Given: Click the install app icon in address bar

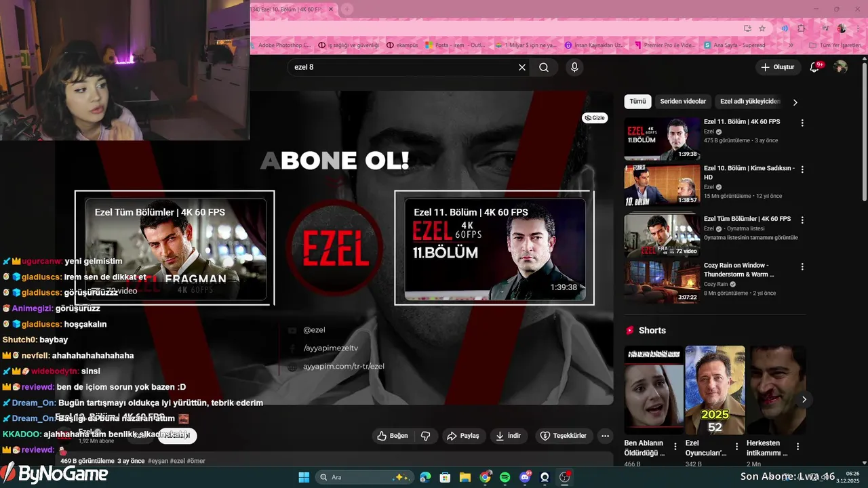Looking at the screenshot, I should [747, 28].
